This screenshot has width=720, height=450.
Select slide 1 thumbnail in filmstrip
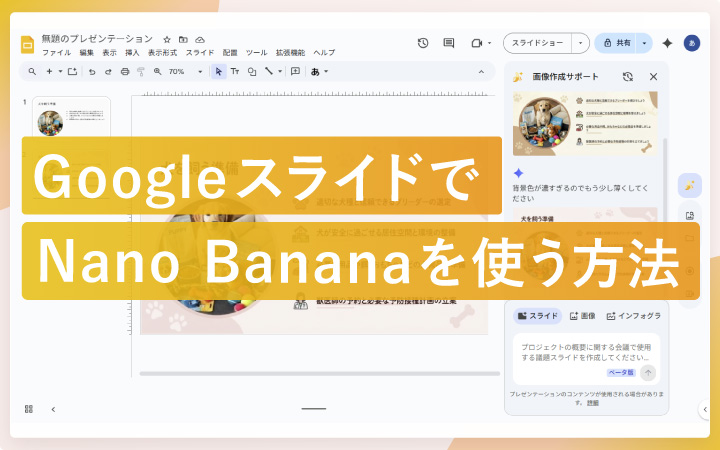(x=71, y=117)
